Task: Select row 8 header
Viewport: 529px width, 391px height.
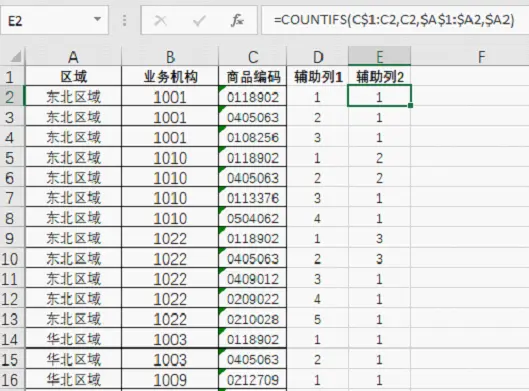Action: tap(9, 218)
